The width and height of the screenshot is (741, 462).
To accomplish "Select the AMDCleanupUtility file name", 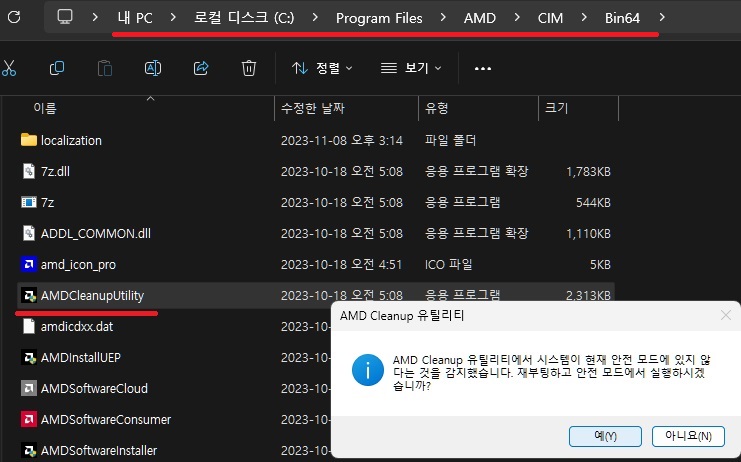I will click(x=92, y=296).
